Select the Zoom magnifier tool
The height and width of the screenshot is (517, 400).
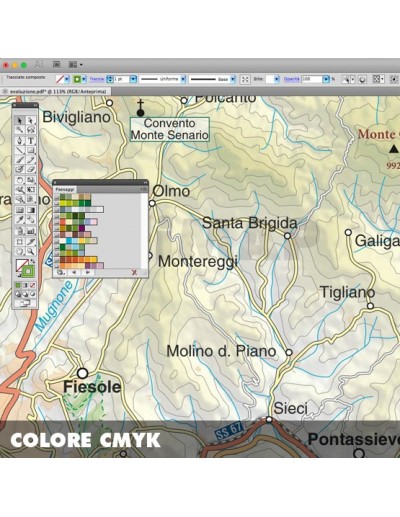31,251
